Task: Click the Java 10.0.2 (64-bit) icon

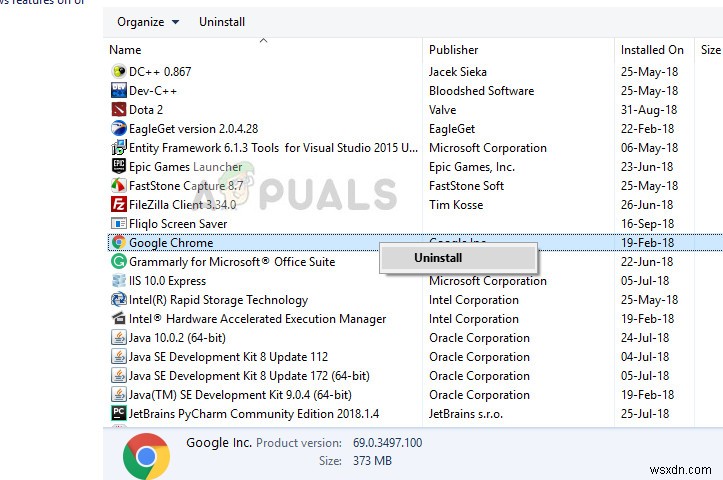Action: (x=119, y=338)
